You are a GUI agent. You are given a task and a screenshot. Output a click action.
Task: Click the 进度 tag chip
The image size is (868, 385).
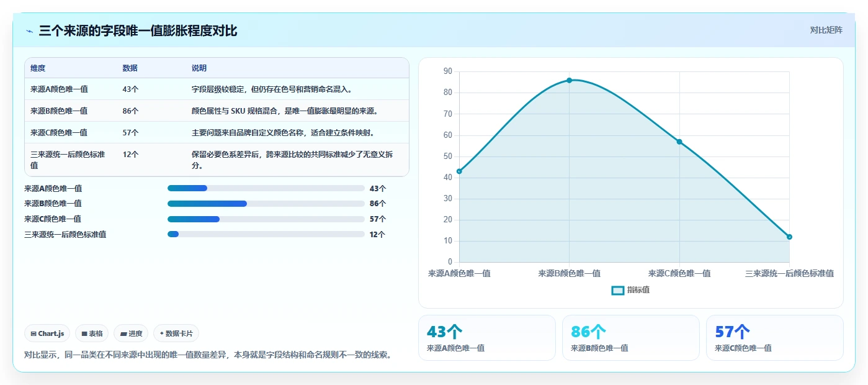[131, 333]
